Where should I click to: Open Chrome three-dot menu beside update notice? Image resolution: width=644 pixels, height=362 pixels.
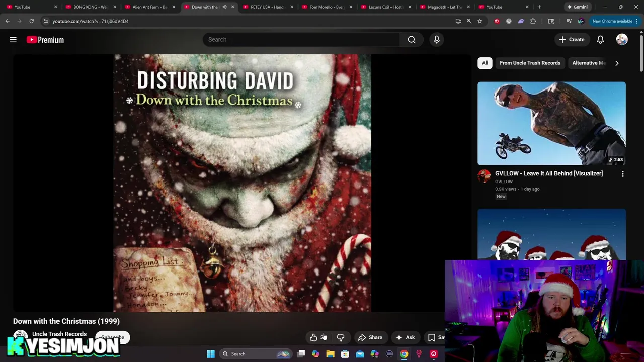636,21
